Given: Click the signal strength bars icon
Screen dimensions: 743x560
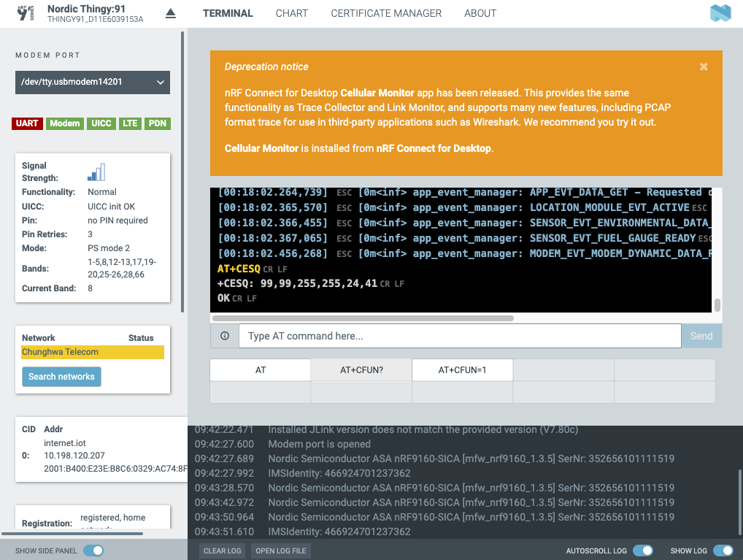Looking at the screenshot, I should click(x=96, y=172).
